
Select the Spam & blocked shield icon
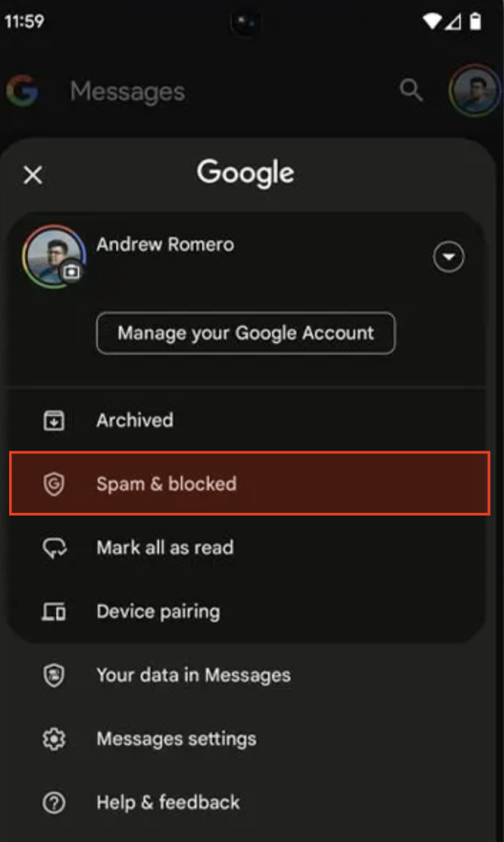(x=54, y=484)
